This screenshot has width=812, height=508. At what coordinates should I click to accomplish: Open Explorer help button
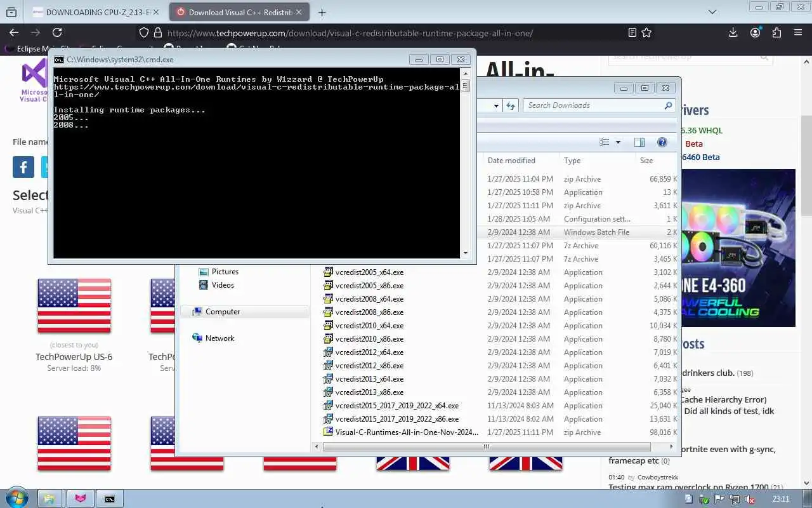click(662, 142)
